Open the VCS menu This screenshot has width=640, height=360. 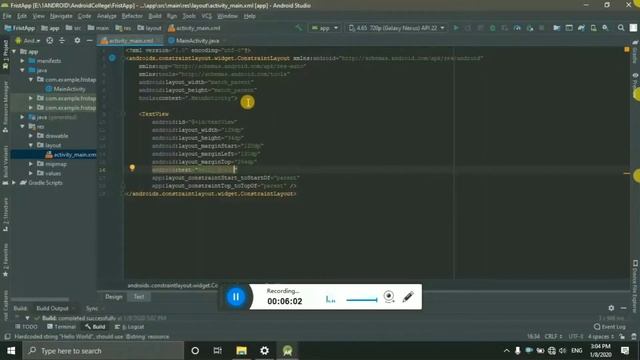coord(207,16)
